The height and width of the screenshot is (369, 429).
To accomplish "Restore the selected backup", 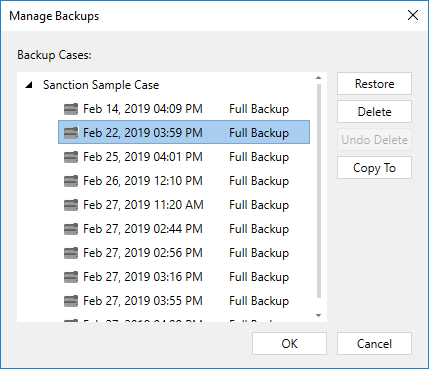I will coord(374,84).
